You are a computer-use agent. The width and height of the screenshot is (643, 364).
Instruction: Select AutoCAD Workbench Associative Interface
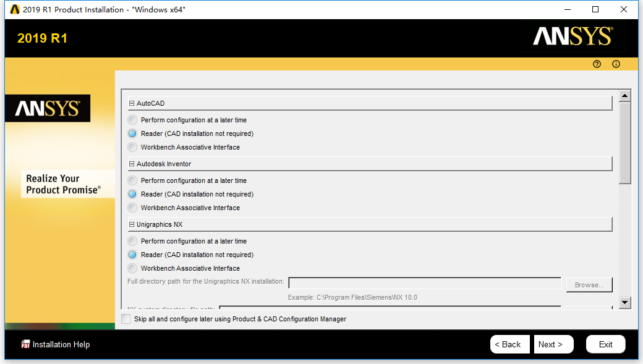[x=132, y=146]
